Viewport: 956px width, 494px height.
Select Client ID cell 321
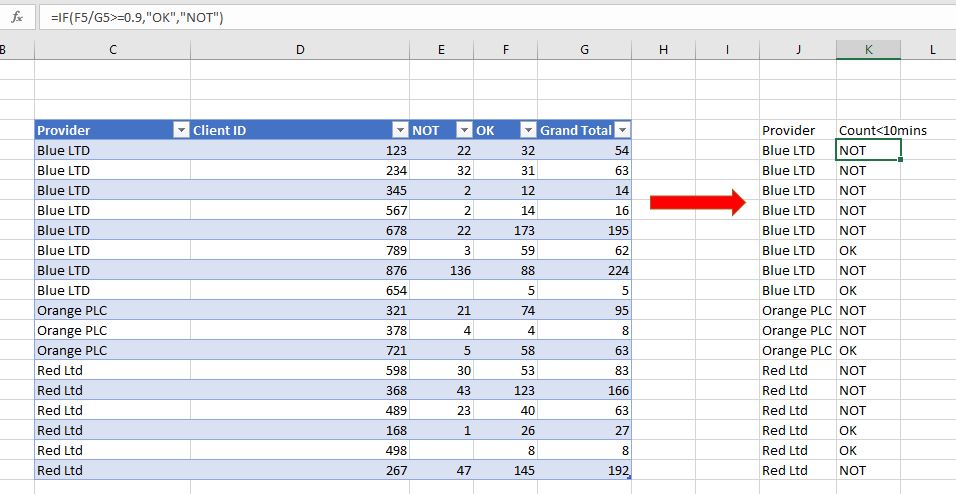tap(300, 310)
